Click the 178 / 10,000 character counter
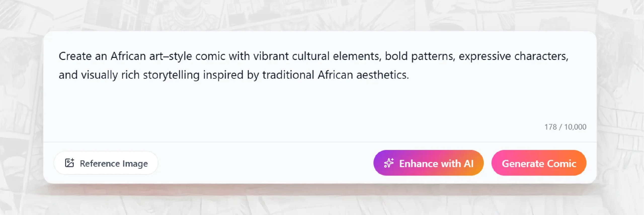This screenshot has height=215, width=644. [565, 127]
